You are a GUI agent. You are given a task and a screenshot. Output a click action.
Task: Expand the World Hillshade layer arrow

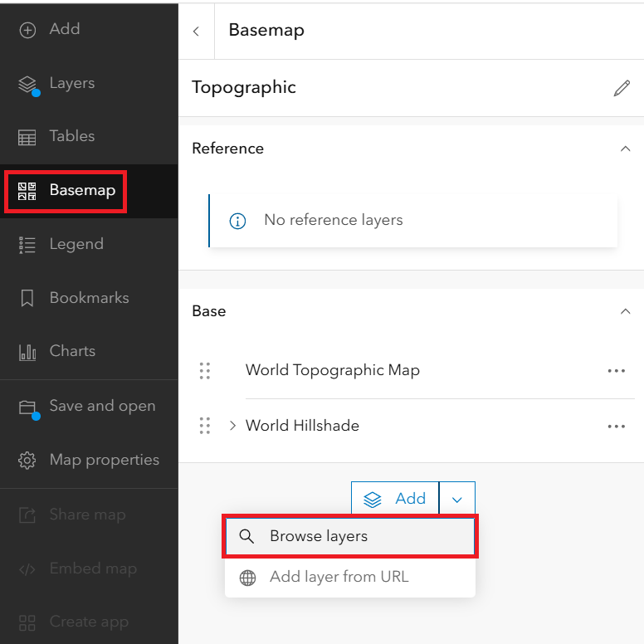coord(232,426)
